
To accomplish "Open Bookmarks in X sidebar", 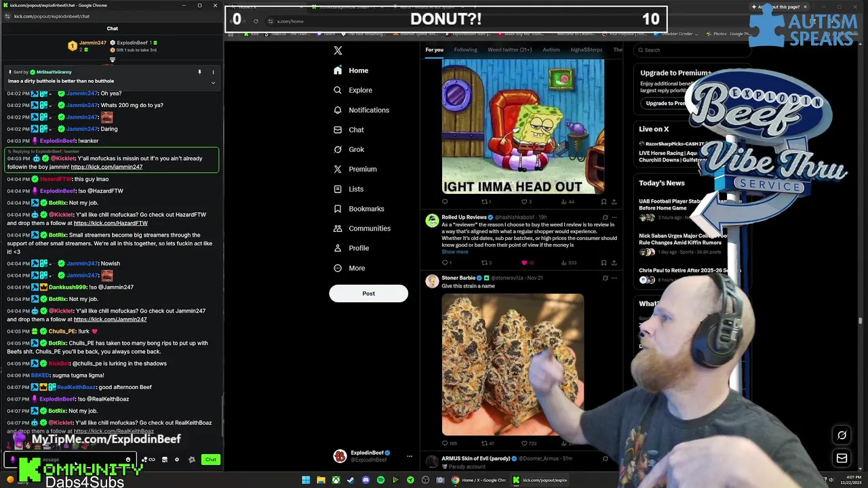I will [359, 209].
